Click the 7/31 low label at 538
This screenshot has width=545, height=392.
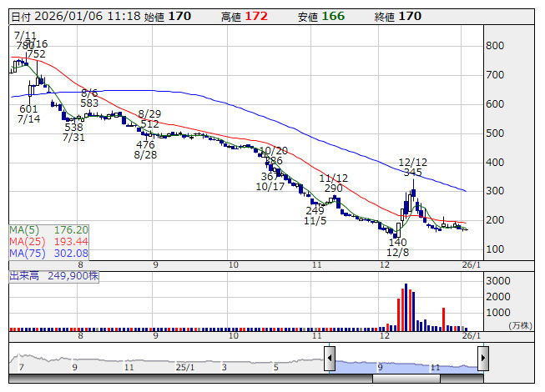[x=73, y=133]
